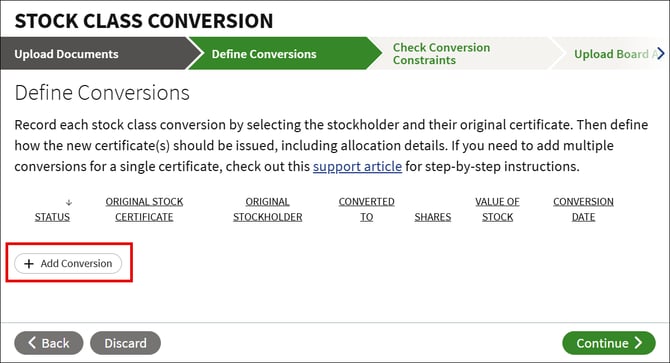The image size is (670, 363).
Task: Open Check Conversion Constraints step
Action: [441, 54]
